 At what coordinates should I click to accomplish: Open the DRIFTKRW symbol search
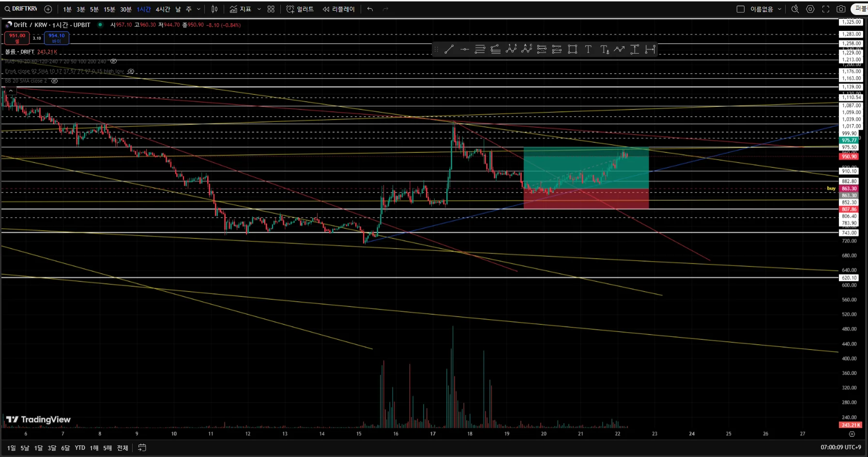click(x=21, y=9)
